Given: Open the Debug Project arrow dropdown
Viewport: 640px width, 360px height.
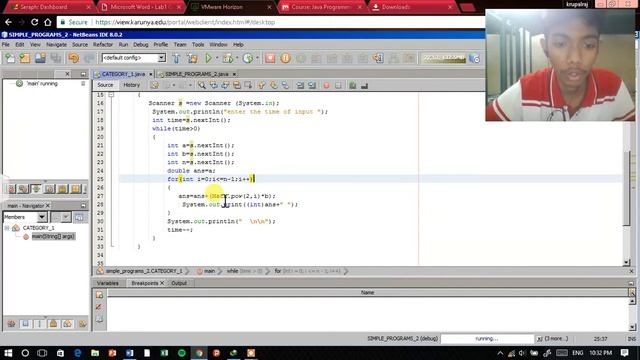Looking at the screenshot, I should 237,58.
